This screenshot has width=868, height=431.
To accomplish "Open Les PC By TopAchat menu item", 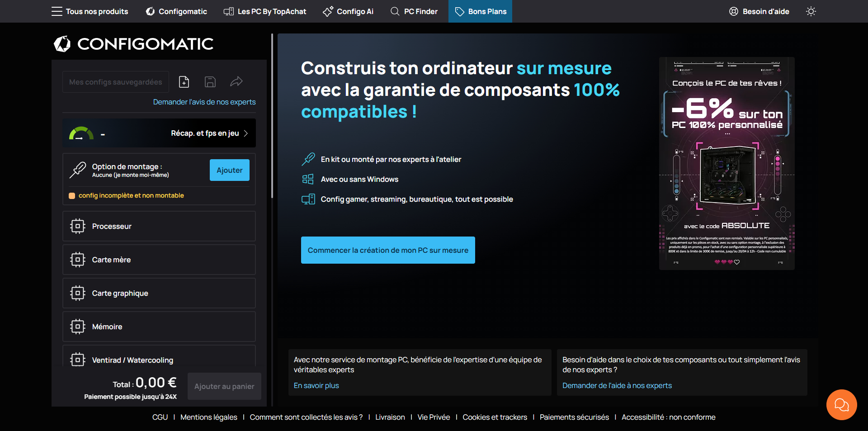I will point(265,11).
